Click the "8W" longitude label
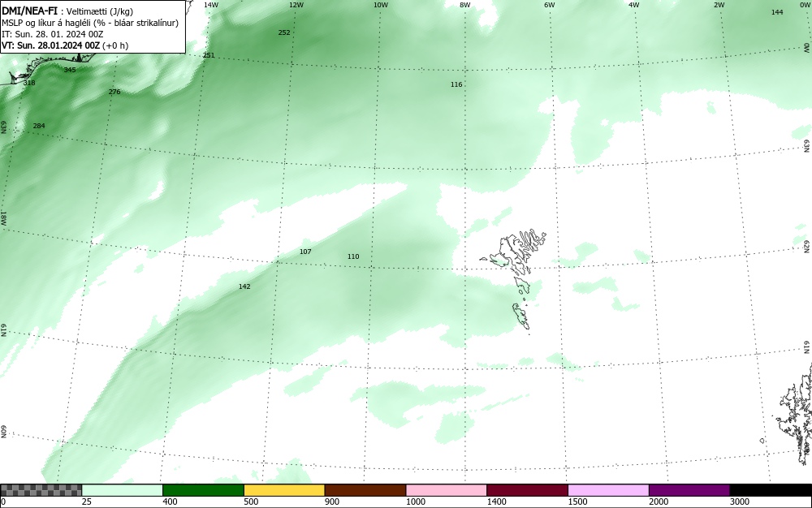The height and width of the screenshot is (508, 812). [465, 5]
